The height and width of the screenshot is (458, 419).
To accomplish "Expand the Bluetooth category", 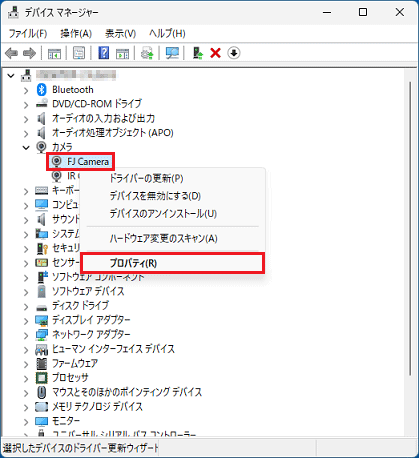I will coord(26,90).
